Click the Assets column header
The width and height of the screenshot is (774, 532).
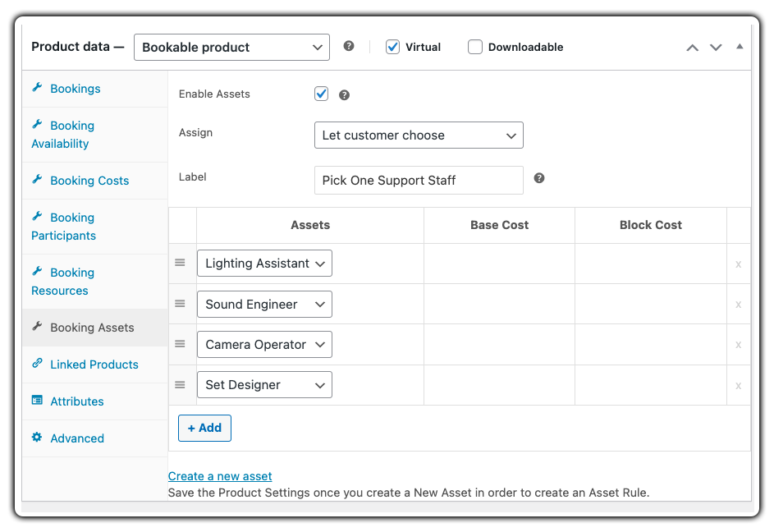pos(310,225)
